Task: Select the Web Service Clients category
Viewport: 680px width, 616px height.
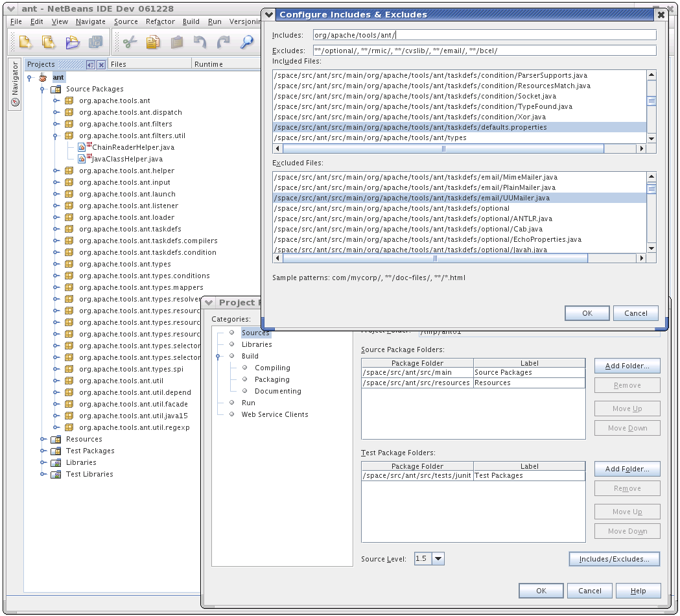Action: coord(275,415)
